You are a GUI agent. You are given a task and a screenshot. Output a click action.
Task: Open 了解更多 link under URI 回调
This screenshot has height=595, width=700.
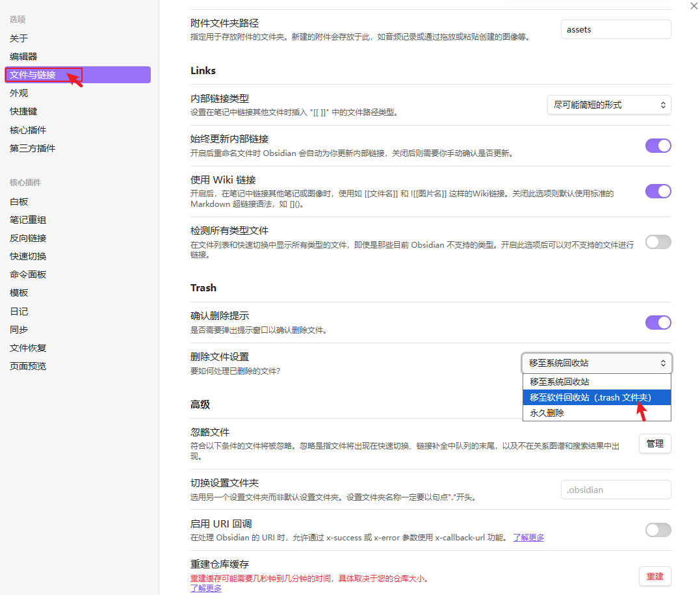528,538
